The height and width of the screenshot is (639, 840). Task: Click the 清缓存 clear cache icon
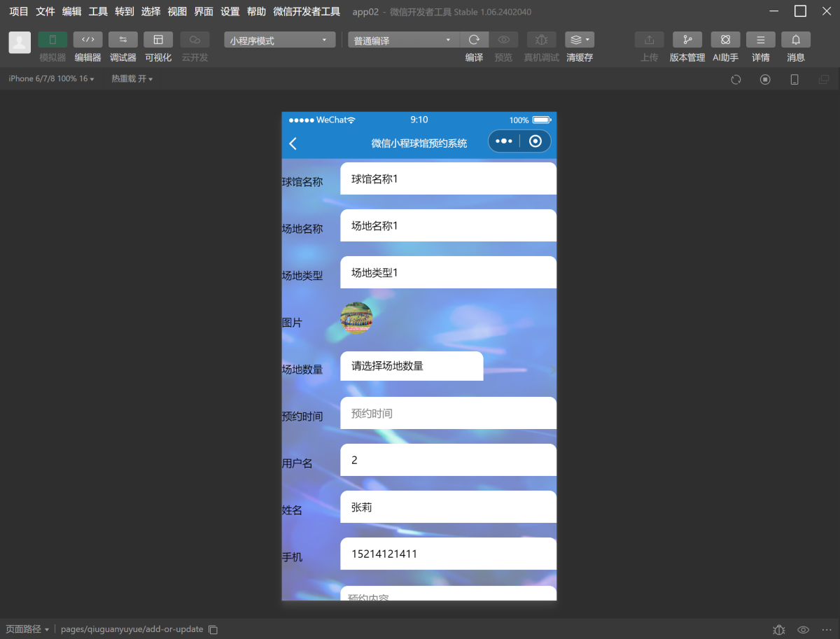[x=579, y=40]
